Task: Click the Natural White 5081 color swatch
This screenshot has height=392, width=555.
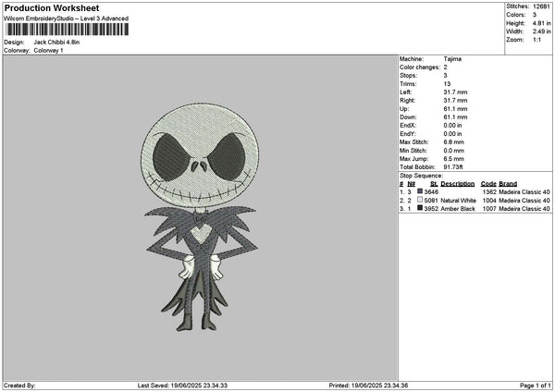Action: pyautogui.click(x=420, y=200)
